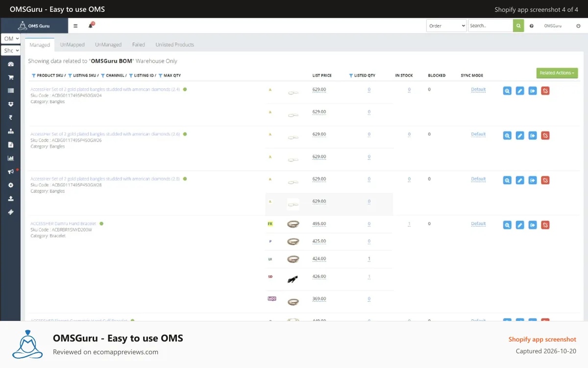Open the Order search-type dropdown
The width and height of the screenshot is (588, 368).
coord(446,26)
